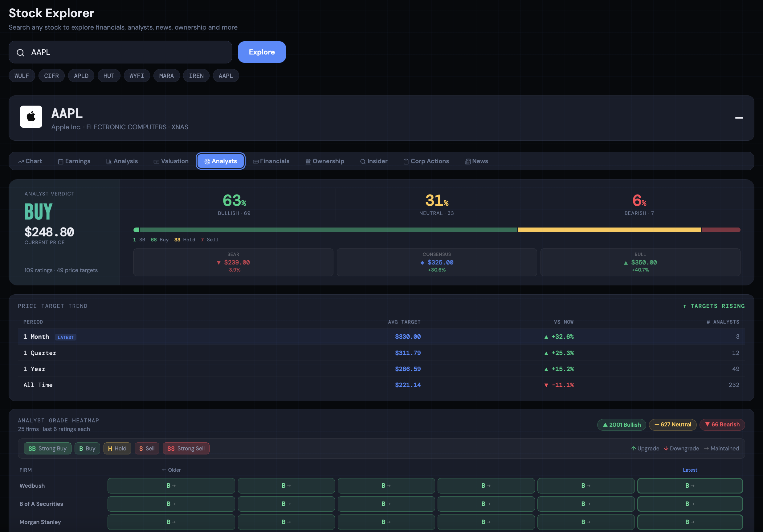The width and height of the screenshot is (763, 532).
Task: Click the search magnifier icon
Action: click(x=21, y=52)
